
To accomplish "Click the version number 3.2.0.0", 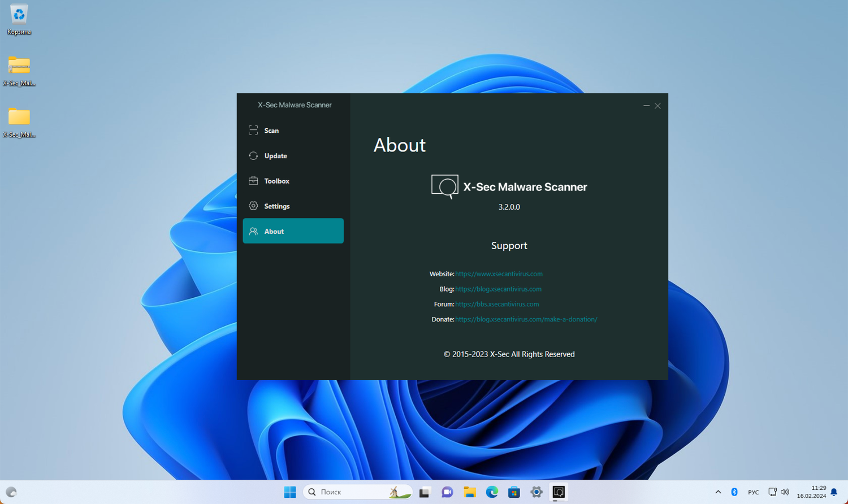I will click(x=509, y=207).
